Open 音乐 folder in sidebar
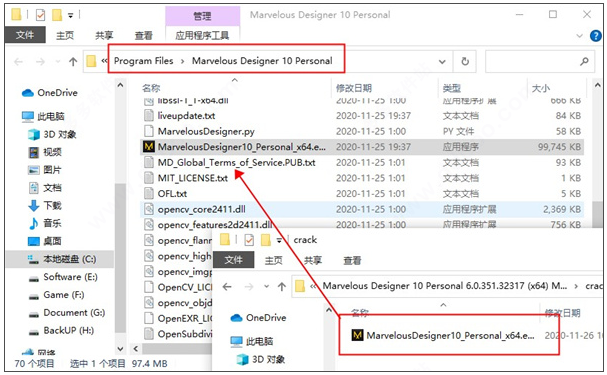 pos(45,223)
